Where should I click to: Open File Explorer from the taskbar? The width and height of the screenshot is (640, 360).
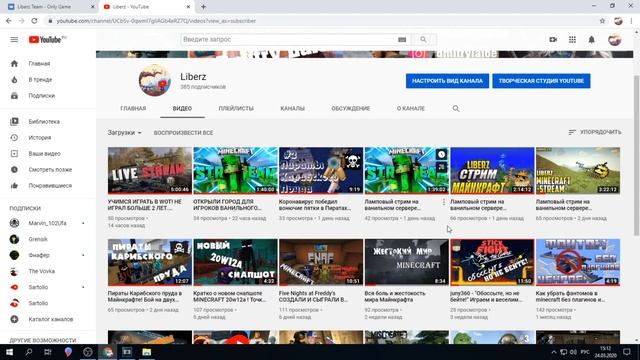click(147, 352)
